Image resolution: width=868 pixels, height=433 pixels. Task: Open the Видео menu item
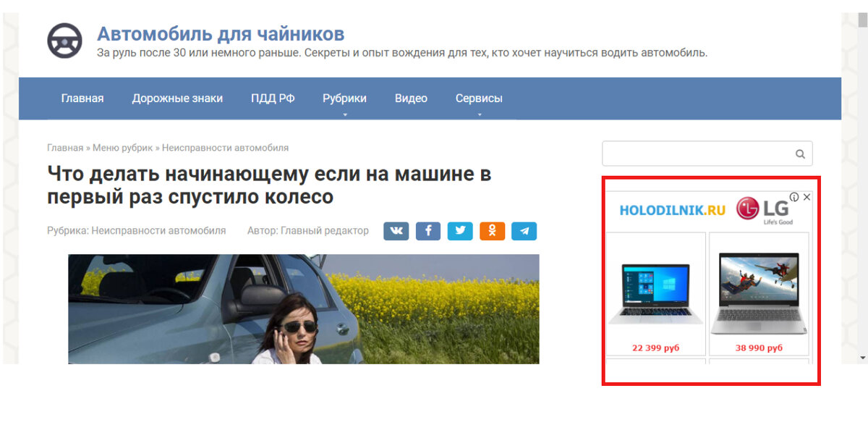pos(411,98)
